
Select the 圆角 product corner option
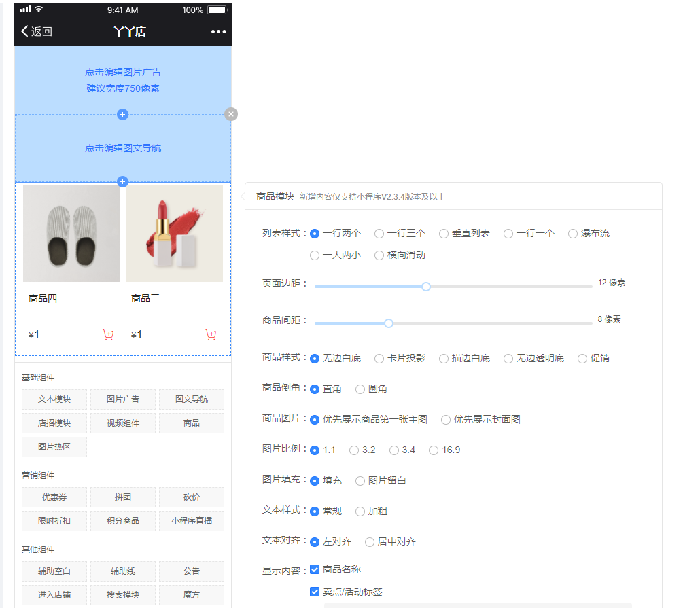360,389
